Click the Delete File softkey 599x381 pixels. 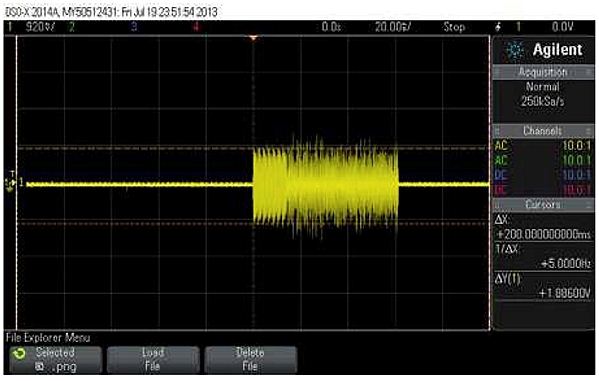click(x=251, y=360)
